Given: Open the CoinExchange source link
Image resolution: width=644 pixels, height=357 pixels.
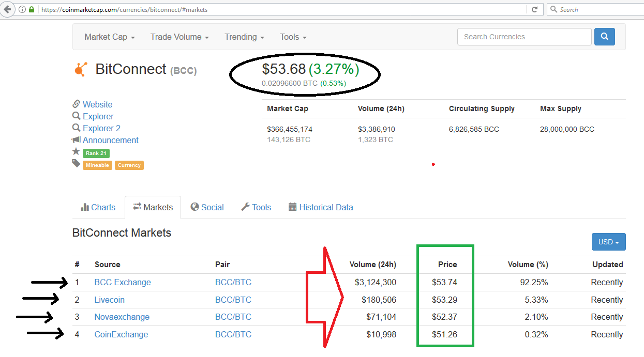Looking at the screenshot, I should [x=121, y=334].
